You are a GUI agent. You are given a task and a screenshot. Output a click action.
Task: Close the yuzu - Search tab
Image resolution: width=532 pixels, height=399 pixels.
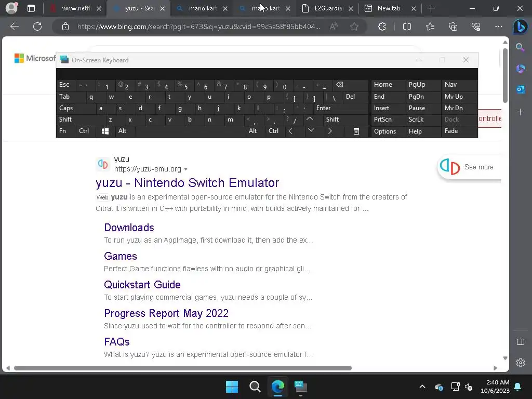(162, 8)
